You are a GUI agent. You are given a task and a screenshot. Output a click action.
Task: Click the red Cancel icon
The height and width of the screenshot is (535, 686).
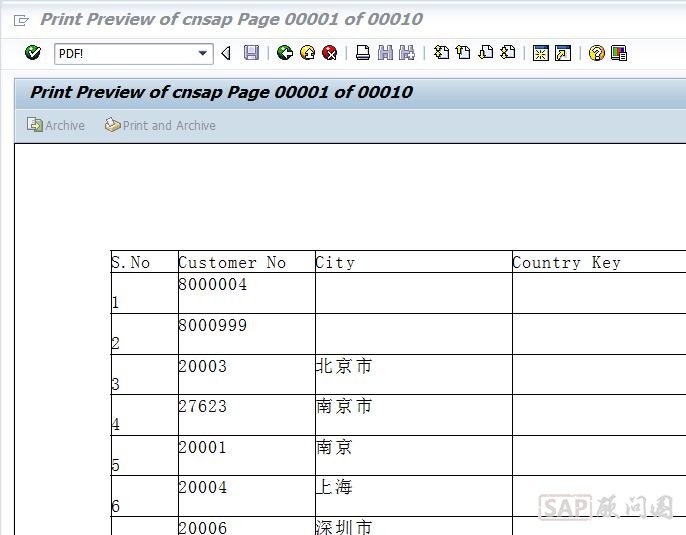329,53
